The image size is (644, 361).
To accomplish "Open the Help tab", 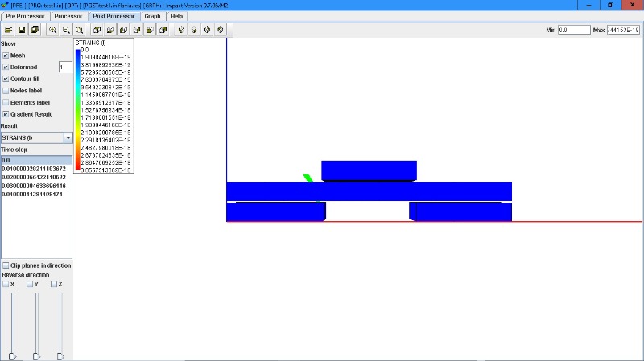I will tap(176, 16).
